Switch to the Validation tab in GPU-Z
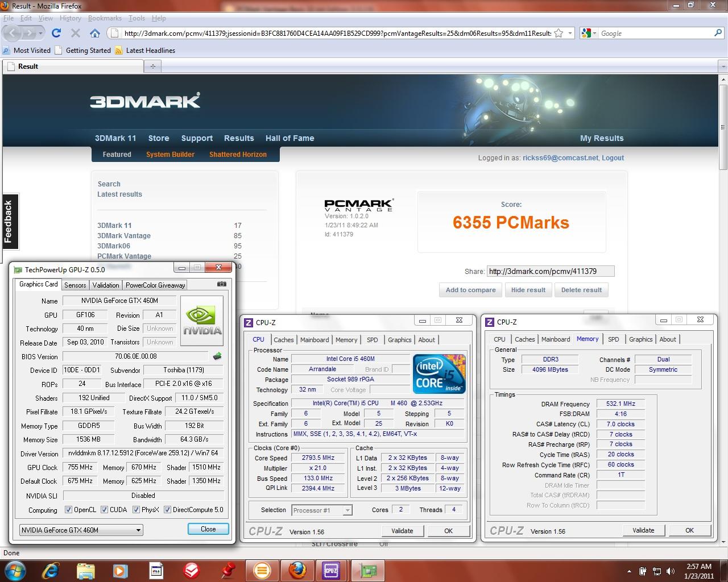 click(106, 285)
